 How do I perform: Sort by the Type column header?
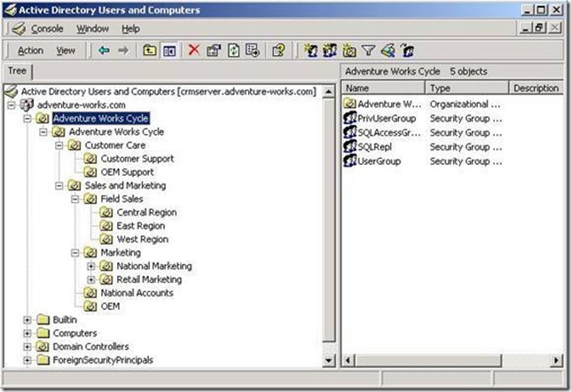pyautogui.click(x=467, y=88)
